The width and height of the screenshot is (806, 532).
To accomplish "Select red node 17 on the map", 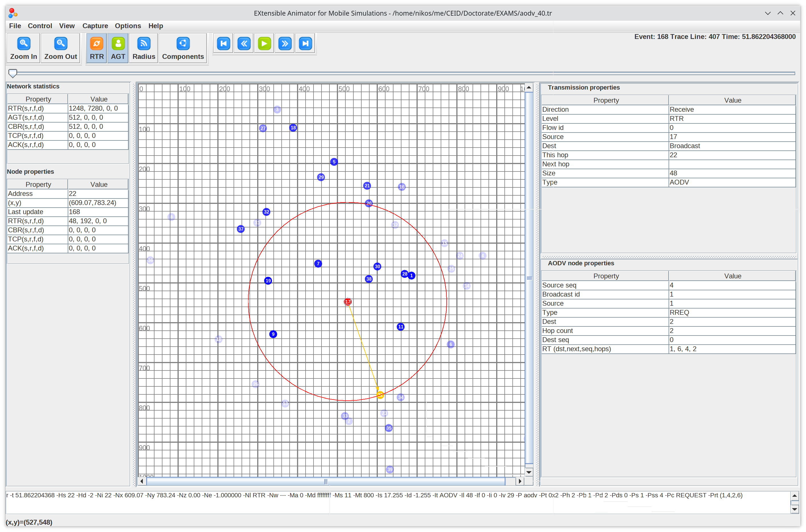I will (x=347, y=302).
